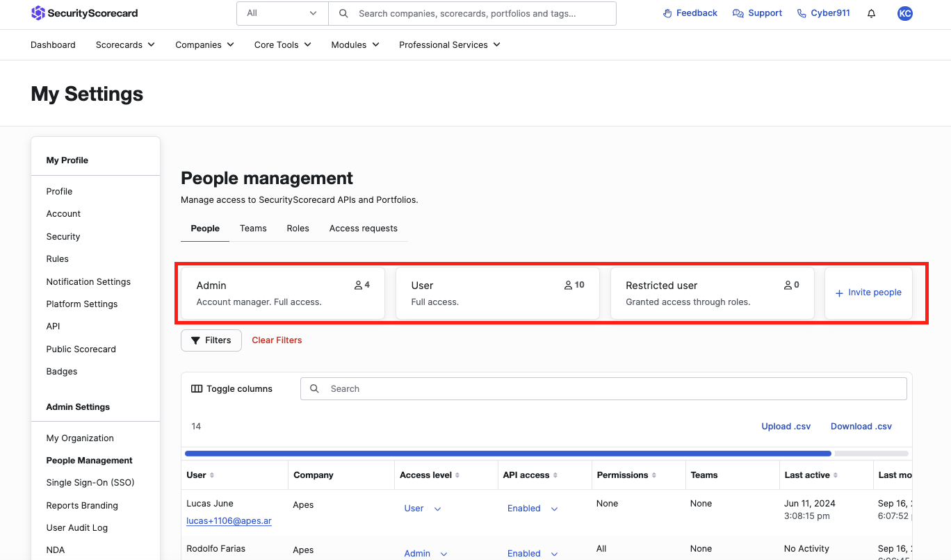Image resolution: width=951 pixels, height=560 pixels.
Task: Open the KC user avatar menu
Action: tap(904, 13)
